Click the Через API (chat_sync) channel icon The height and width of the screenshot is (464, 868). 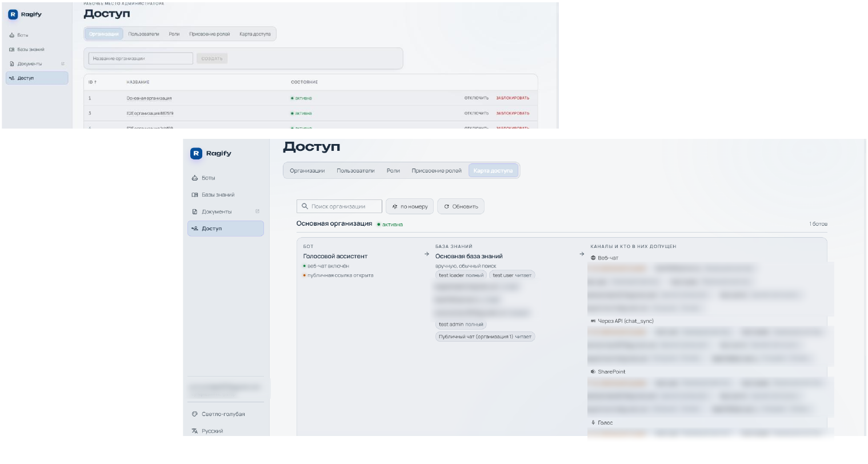[x=593, y=321]
